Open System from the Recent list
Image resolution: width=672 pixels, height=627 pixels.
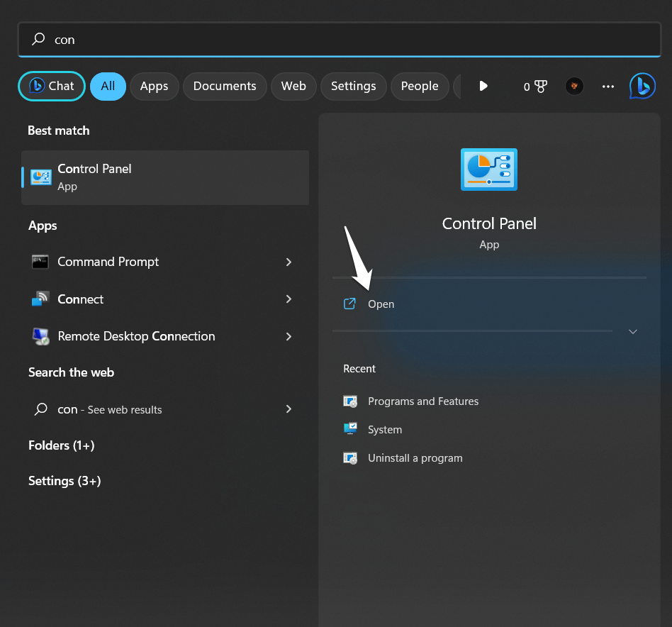click(385, 429)
